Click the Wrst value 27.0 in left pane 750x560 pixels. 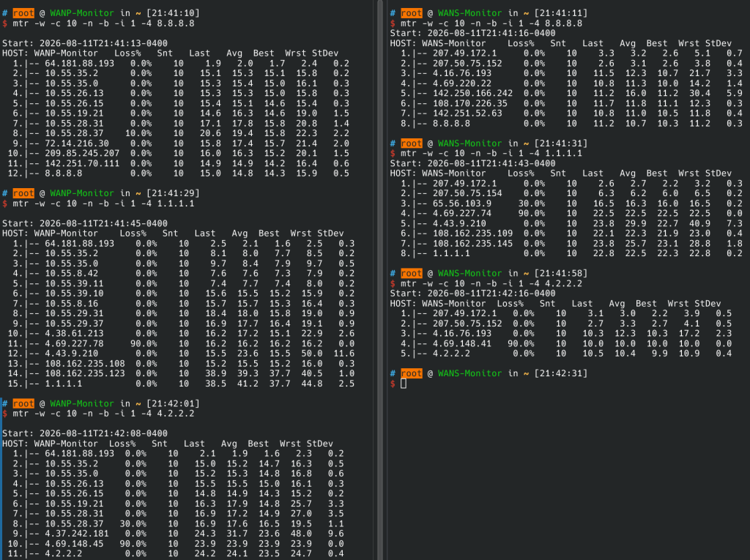pyautogui.click(x=301, y=514)
